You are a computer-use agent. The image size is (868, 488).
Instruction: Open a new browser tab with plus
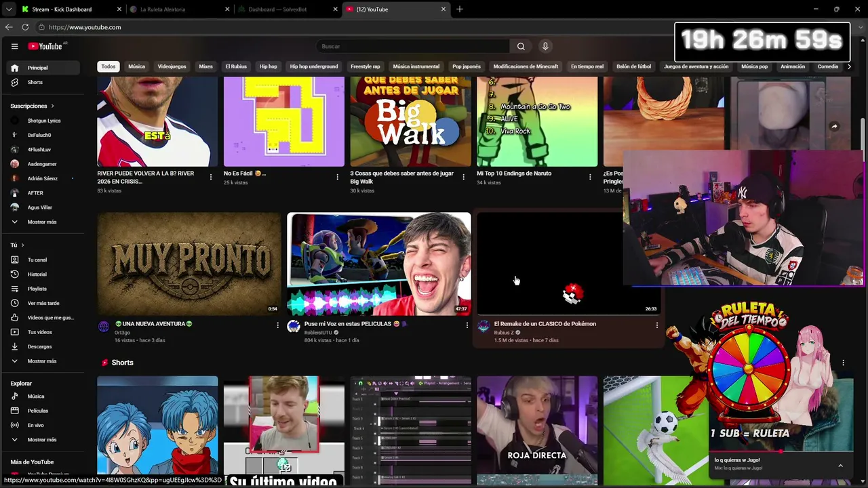point(460,9)
